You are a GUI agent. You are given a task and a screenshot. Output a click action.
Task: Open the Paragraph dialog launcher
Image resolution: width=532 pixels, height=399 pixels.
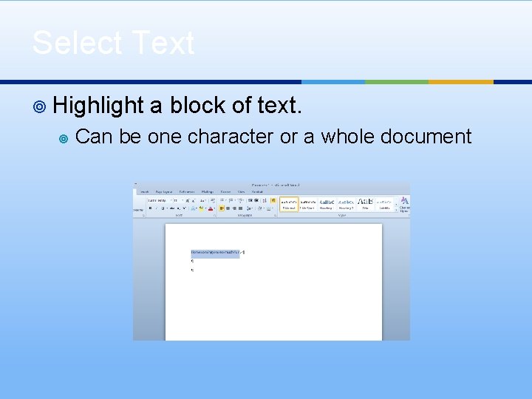(x=275, y=215)
